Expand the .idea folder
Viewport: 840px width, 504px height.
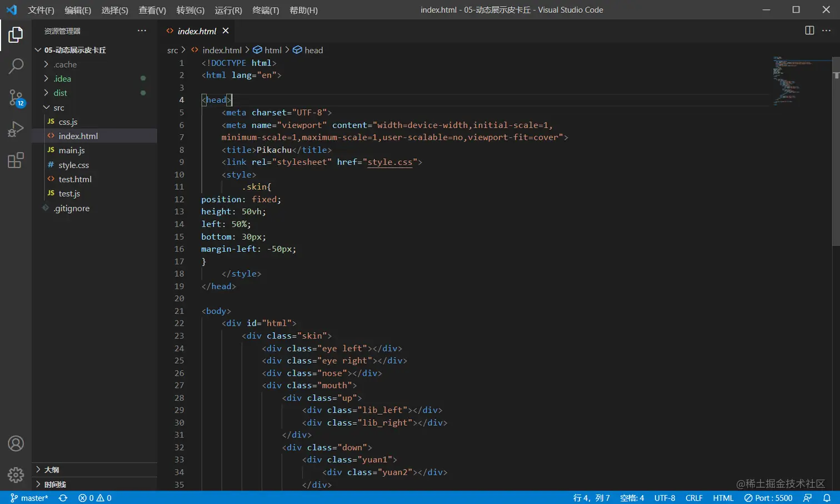click(x=94, y=79)
